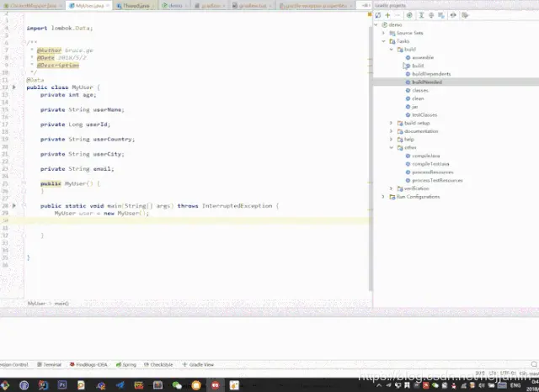Open the search everywhere magnifier icon
Screen dimensions: 539x392
pyautogui.click(x=534, y=364)
